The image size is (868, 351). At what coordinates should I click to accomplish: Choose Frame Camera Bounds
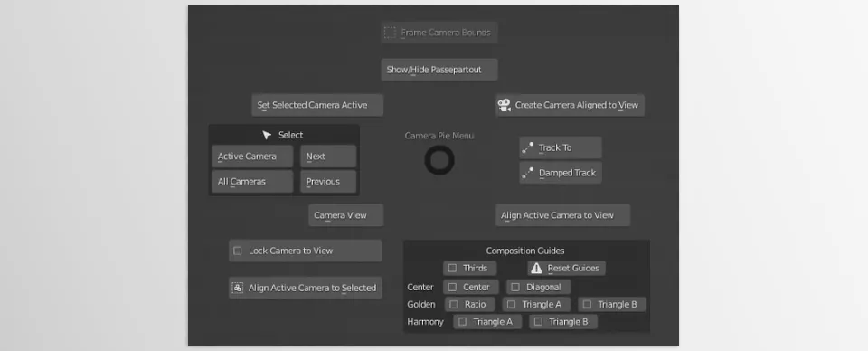click(439, 33)
